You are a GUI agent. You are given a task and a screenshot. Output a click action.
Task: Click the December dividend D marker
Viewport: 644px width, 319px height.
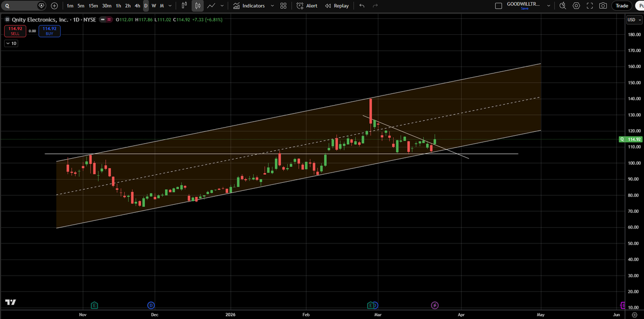pos(151,305)
